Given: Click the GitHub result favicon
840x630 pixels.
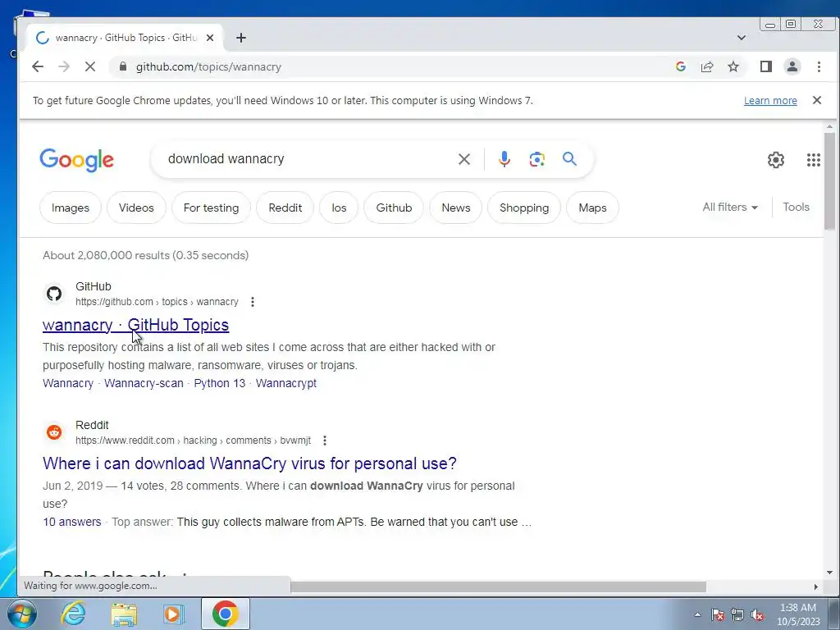Looking at the screenshot, I should tap(54, 294).
